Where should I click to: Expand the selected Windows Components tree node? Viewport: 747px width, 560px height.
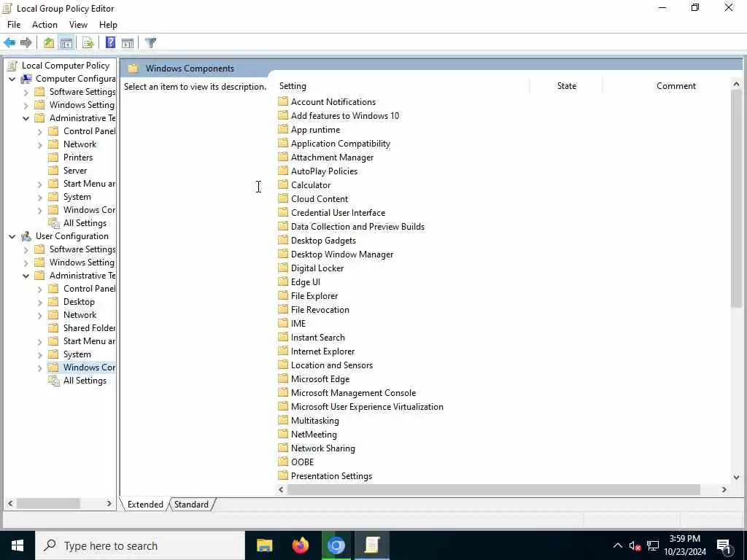coord(40,367)
